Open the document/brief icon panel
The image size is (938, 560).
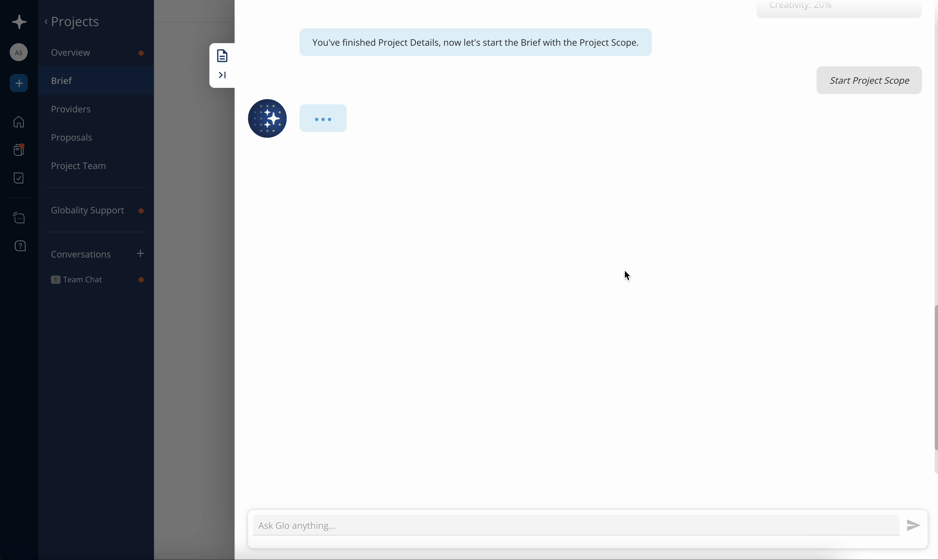222,55
